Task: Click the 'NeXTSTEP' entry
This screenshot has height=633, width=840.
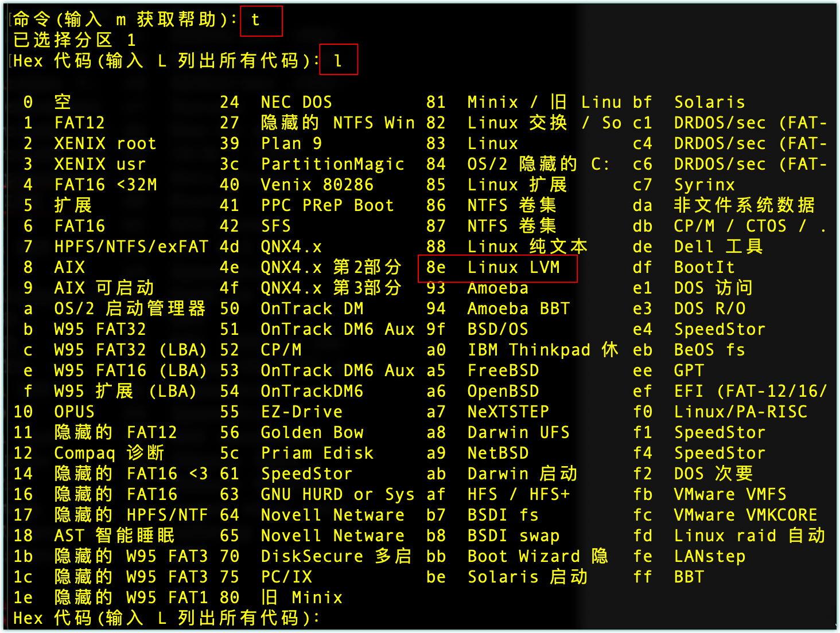Action: 508,412
